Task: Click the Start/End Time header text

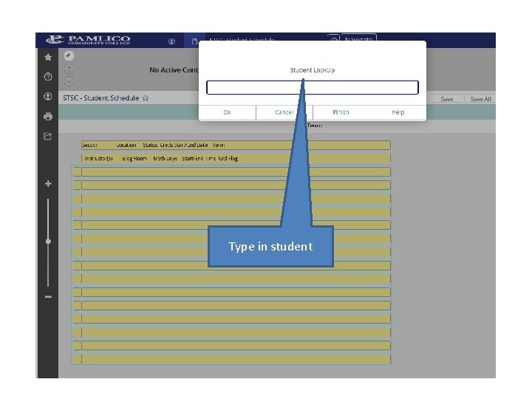Action: 199,158
